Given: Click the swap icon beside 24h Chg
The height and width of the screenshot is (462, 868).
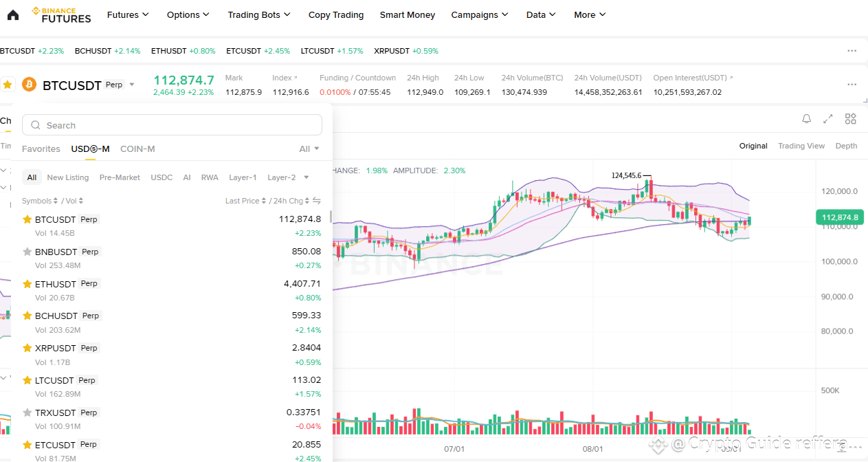Looking at the screenshot, I should pyautogui.click(x=317, y=201).
